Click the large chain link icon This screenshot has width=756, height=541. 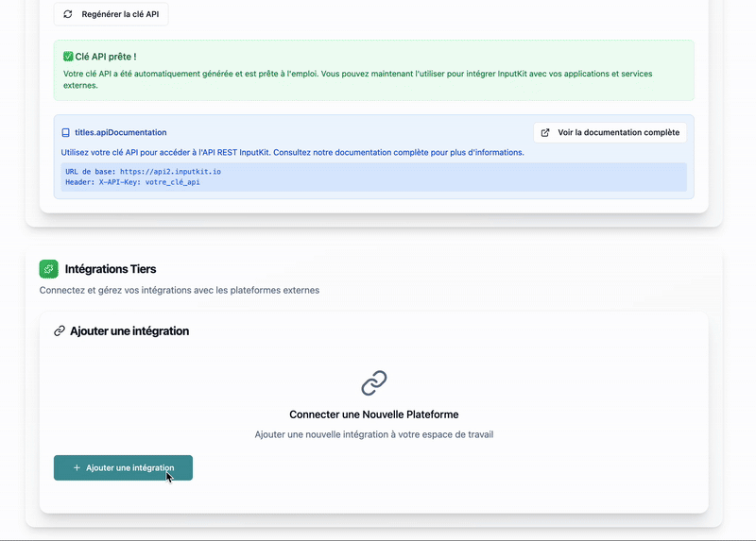click(x=374, y=383)
